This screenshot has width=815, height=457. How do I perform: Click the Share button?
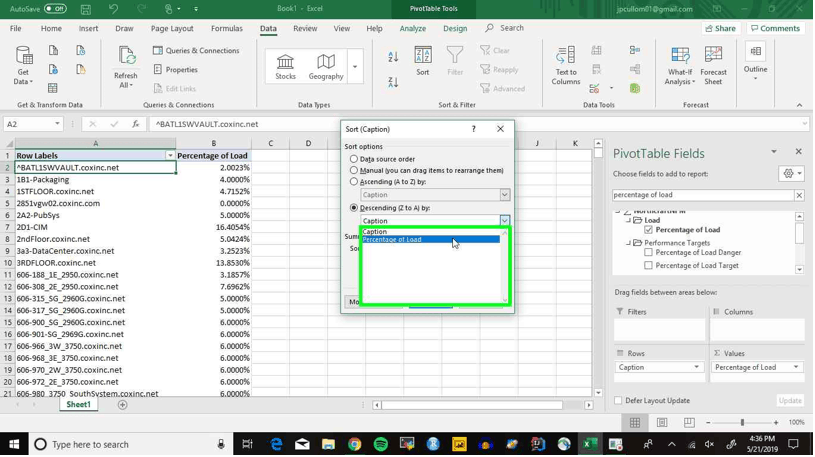coord(720,29)
